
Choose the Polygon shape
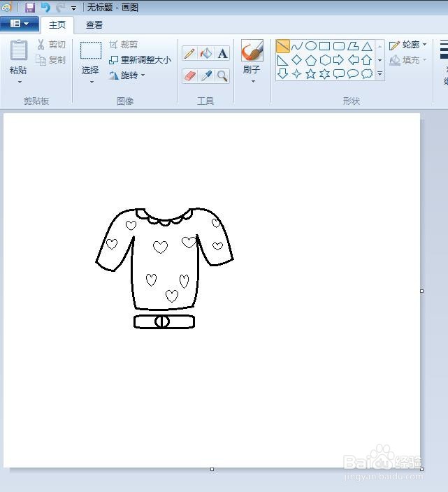[x=353, y=46]
